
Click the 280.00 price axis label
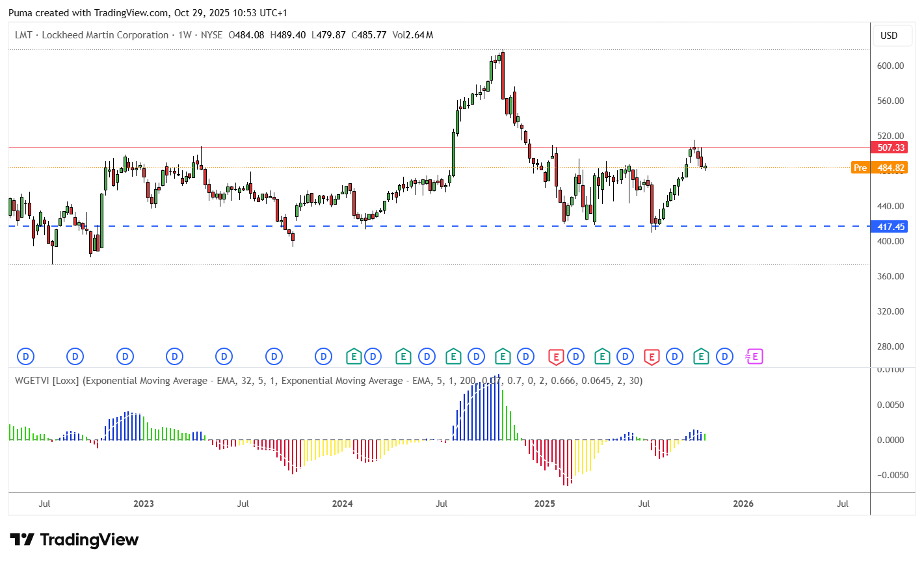pyautogui.click(x=890, y=346)
